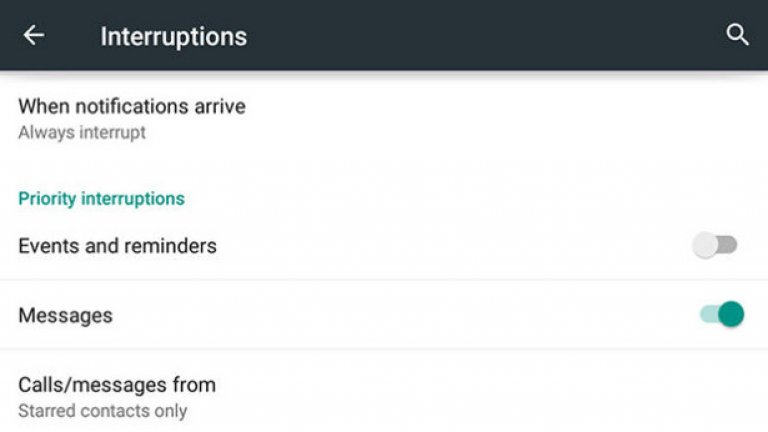The width and height of the screenshot is (768, 432).
Task: Click the Interruptions page title
Action: [173, 37]
